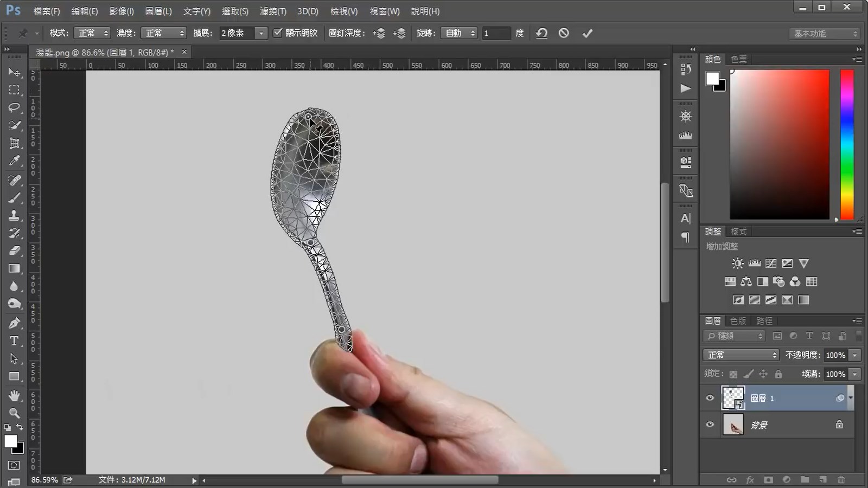868x488 pixels.
Task: Lock all layer attributes
Action: point(778,374)
